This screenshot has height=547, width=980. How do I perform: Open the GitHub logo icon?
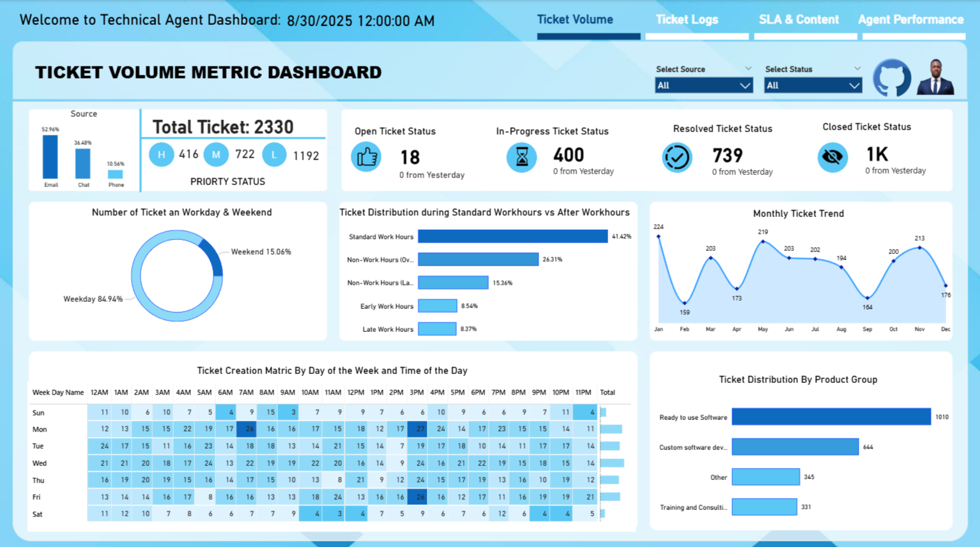click(891, 77)
